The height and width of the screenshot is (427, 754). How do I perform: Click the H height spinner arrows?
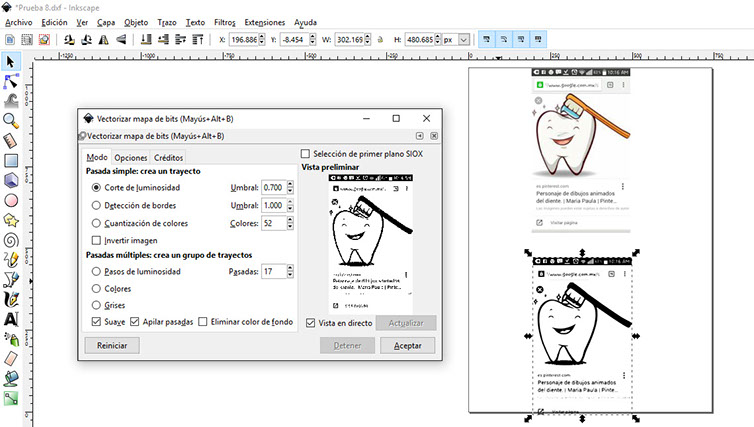438,39
